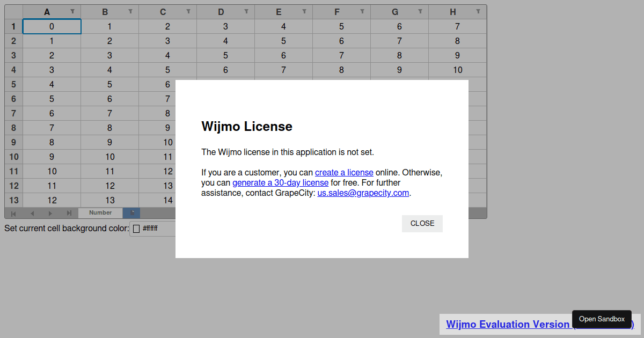Viewport: 644px width, 338px height.
Task: Add a new sheet with the page icon
Action: (131, 213)
